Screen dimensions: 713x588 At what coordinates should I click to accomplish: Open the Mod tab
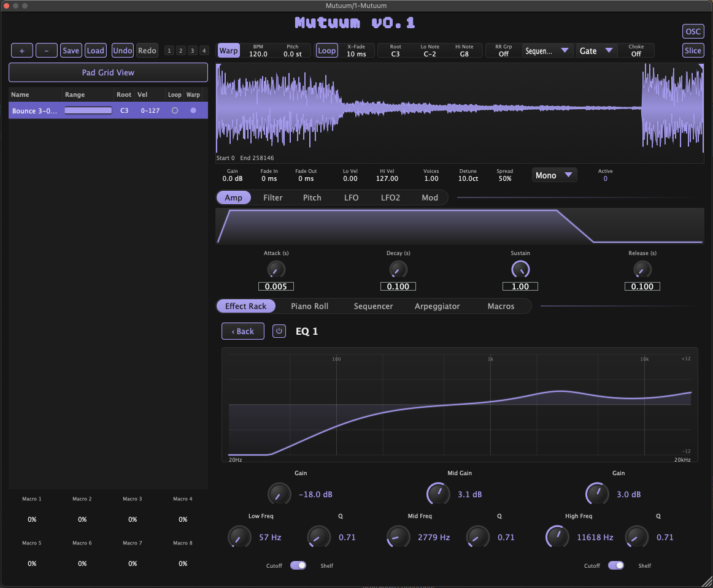pos(430,197)
